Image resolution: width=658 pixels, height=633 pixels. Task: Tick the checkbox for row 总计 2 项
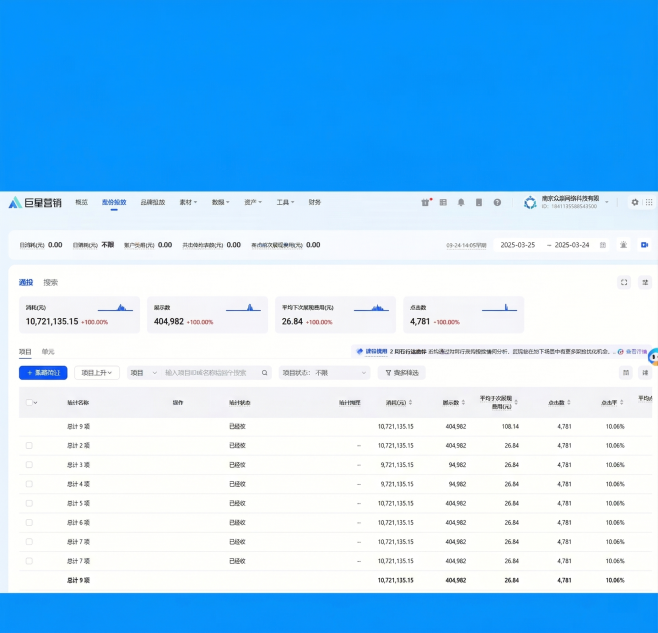[x=29, y=446]
